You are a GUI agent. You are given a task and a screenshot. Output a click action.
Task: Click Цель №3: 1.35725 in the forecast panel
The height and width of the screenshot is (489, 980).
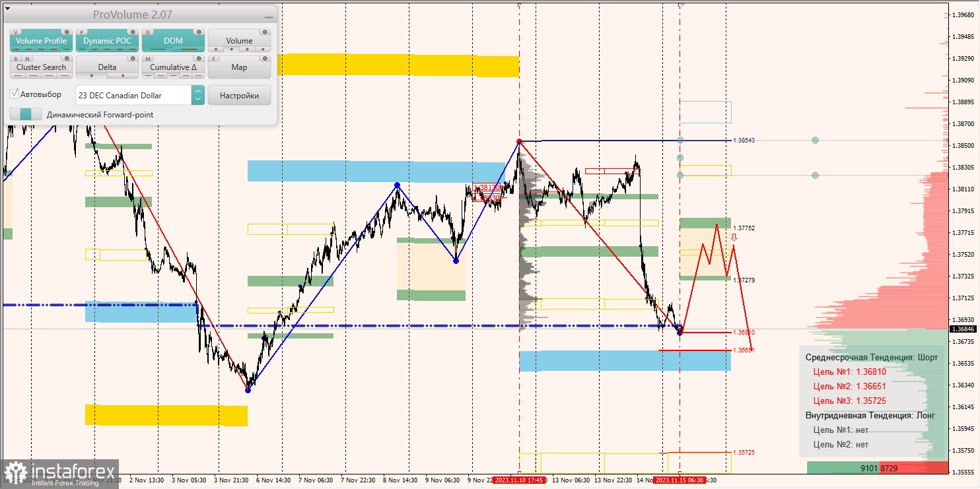850,401
